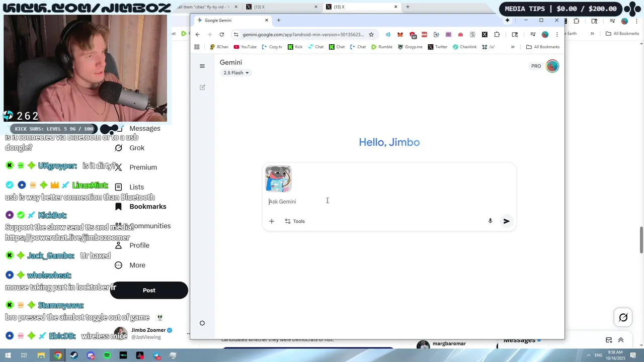
Task: Reload the Gemini page
Action: click(x=222, y=35)
